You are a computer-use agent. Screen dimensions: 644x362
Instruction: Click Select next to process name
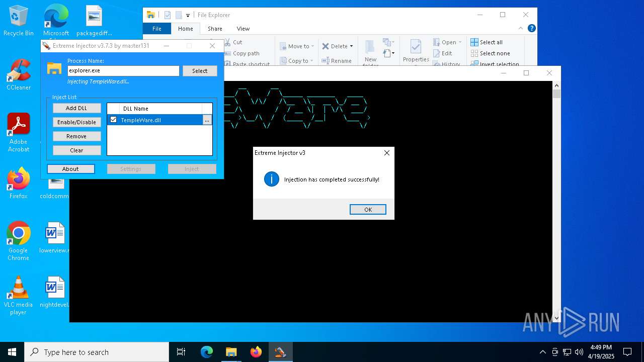200,71
